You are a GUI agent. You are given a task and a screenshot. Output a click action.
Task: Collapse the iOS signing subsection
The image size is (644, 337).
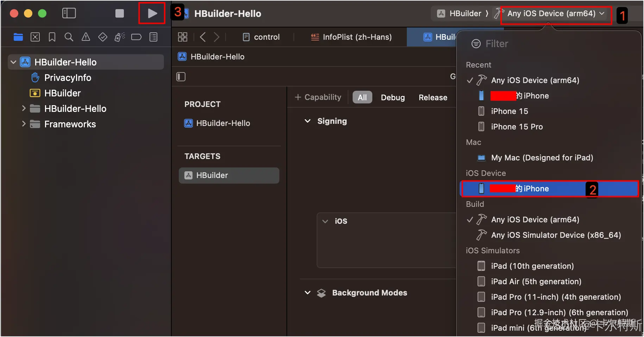325,221
